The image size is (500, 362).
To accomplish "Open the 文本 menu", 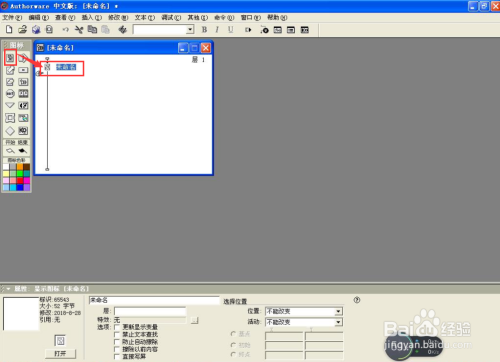I will click(145, 17).
